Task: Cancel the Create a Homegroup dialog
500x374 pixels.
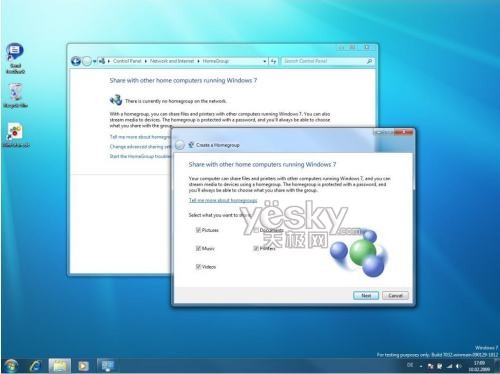Action: (395, 296)
